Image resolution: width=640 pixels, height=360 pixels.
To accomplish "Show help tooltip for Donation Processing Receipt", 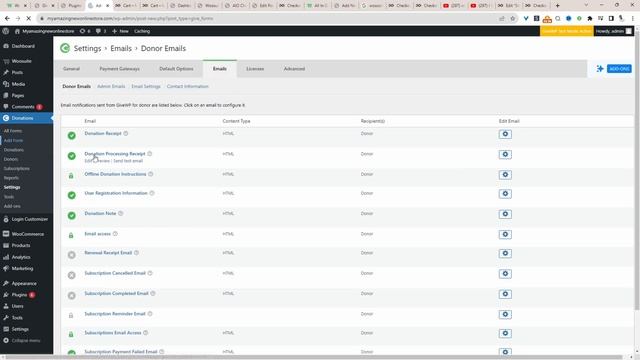I will point(149,154).
